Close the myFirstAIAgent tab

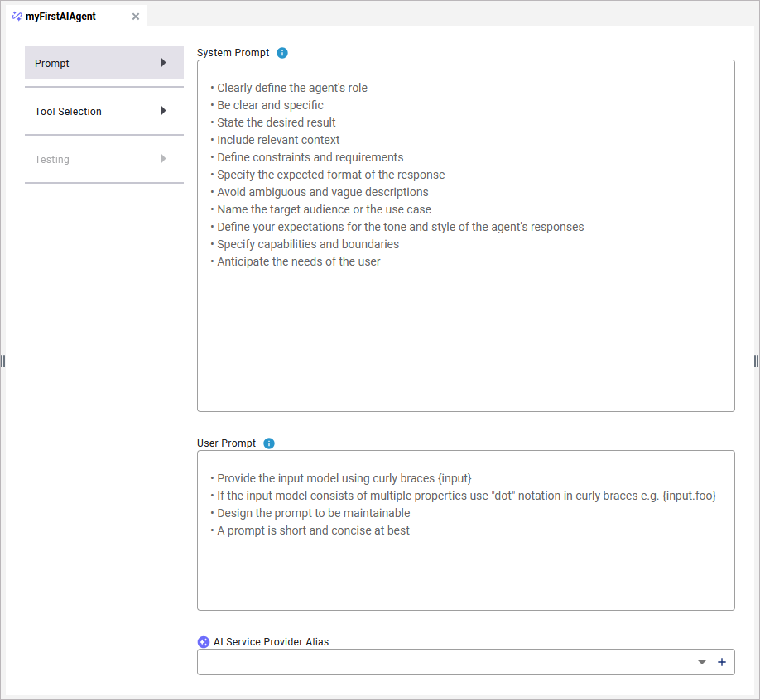136,17
